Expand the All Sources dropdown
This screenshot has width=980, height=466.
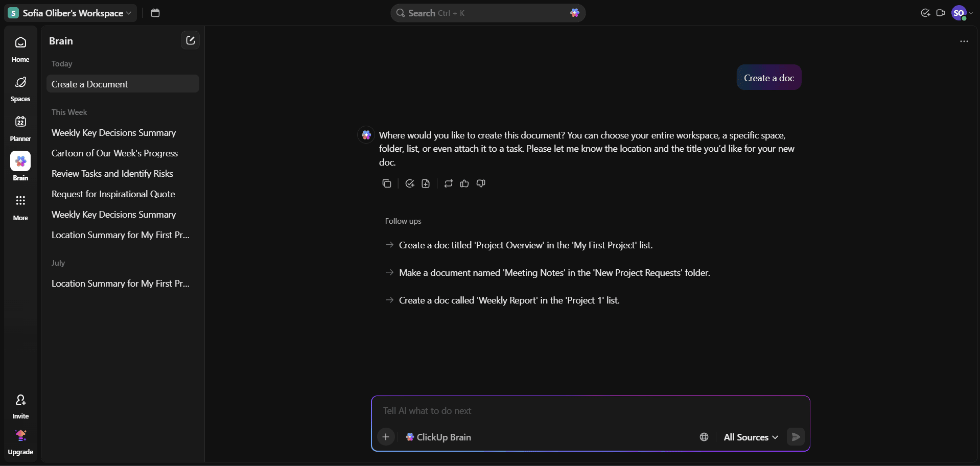(x=751, y=437)
